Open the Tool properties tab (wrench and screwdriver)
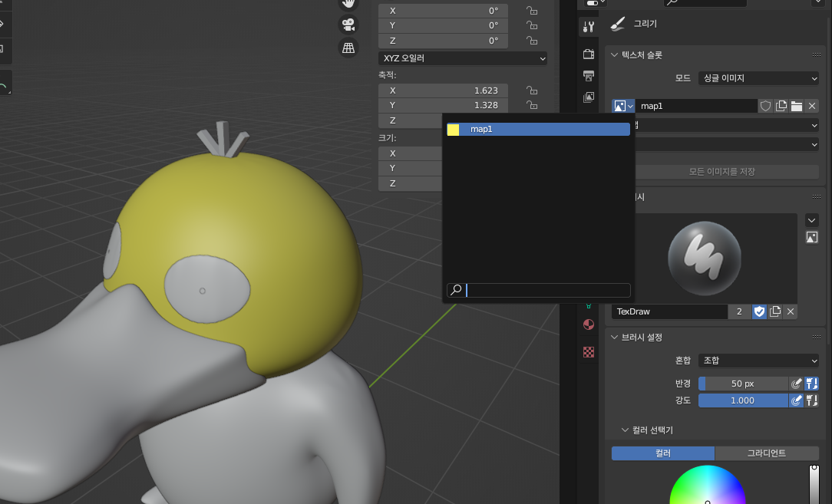 click(x=589, y=27)
